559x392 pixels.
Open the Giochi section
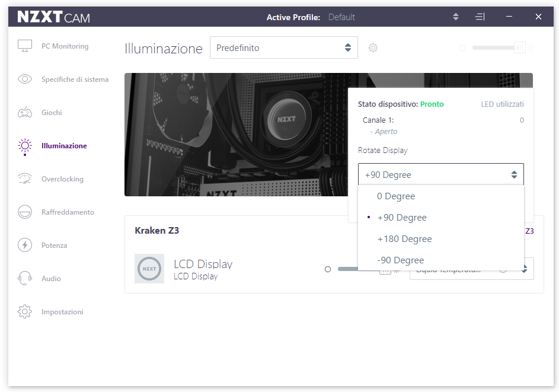pyautogui.click(x=52, y=112)
